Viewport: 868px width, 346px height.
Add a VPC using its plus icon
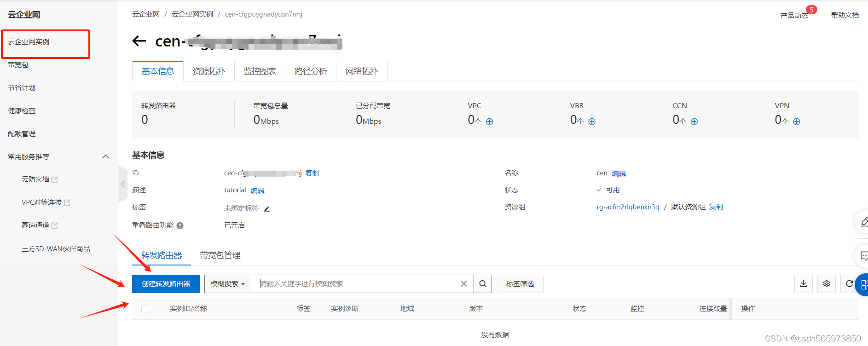tap(490, 121)
